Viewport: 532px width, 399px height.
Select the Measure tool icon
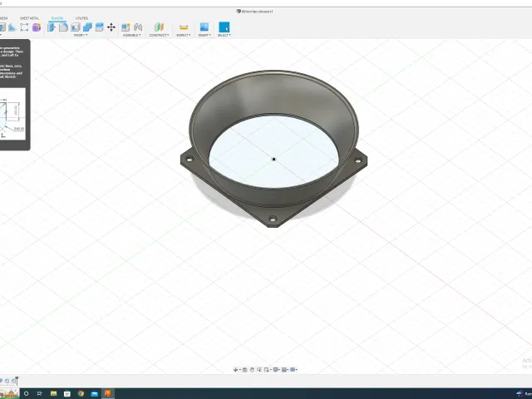click(184, 27)
